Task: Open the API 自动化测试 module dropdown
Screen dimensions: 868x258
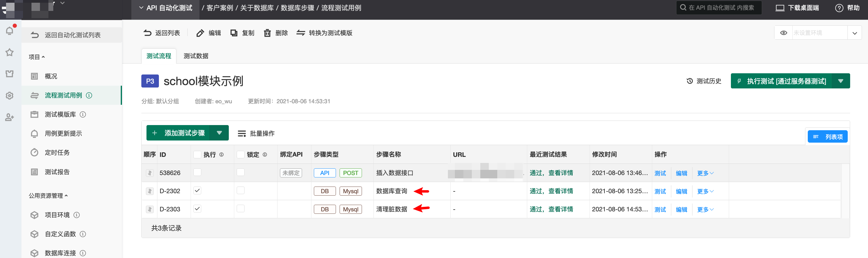Action: click(166, 8)
